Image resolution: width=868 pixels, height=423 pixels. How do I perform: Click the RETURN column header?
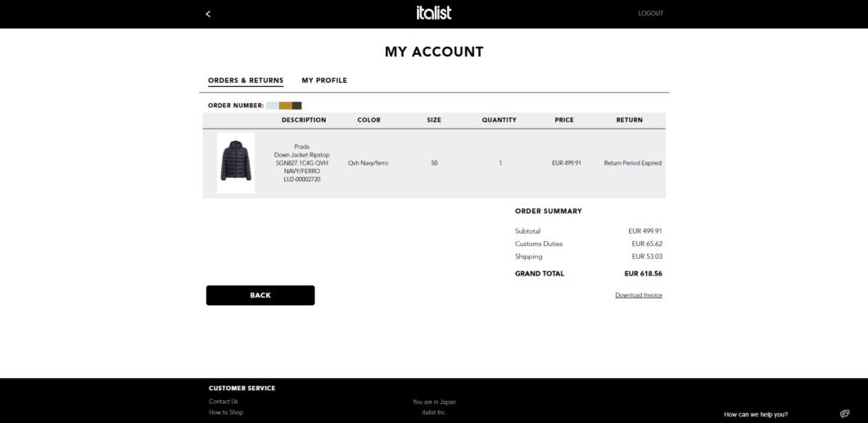pyautogui.click(x=630, y=121)
